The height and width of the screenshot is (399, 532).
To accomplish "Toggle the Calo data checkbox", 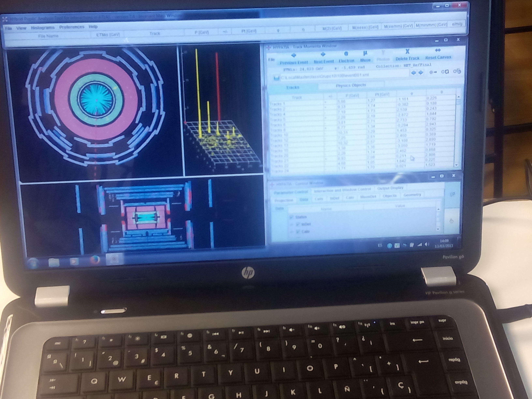I will pyautogui.click(x=298, y=232).
